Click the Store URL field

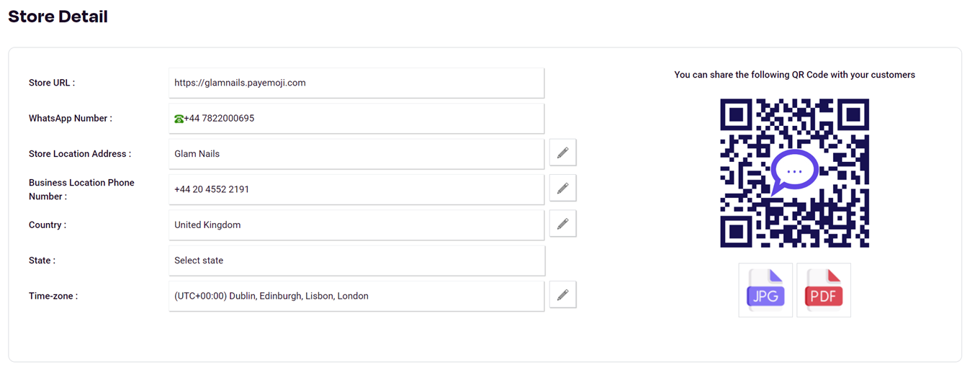pyautogui.click(x=356, y=83)
